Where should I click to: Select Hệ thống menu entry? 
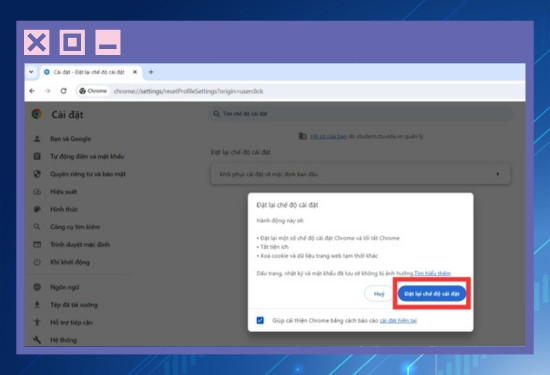[x=63, y=340]
